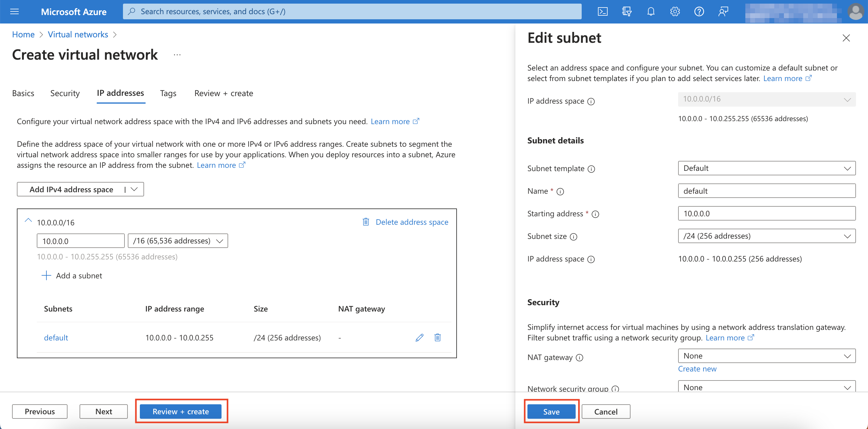Screen dimensions: 868x429
Task: Open portal settings with the gear icon
Action: (x=675, y=11)
